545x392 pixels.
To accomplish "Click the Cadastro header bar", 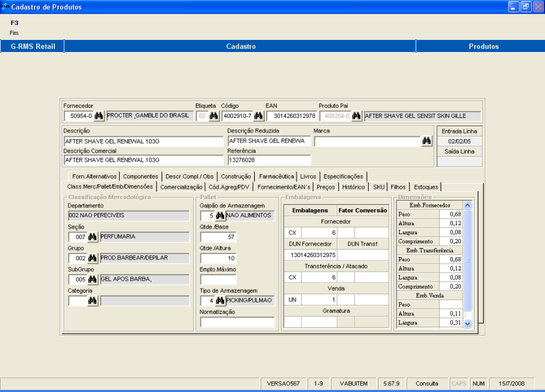I will (240, 46).
